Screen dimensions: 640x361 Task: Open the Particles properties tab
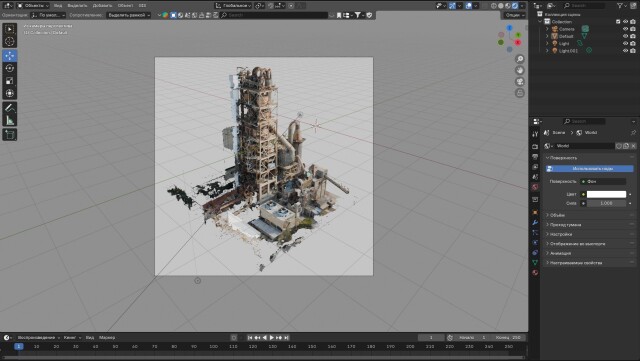pyautogui.click(x=535, y=233)
